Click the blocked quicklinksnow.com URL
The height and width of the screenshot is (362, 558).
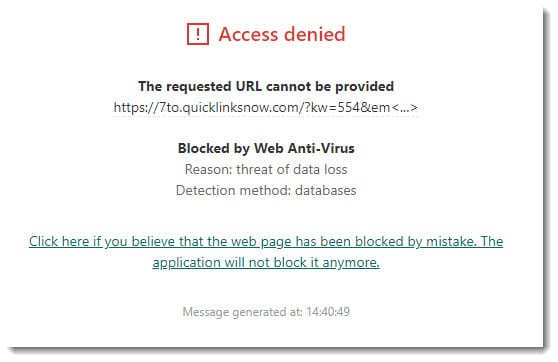pos(265,107)
